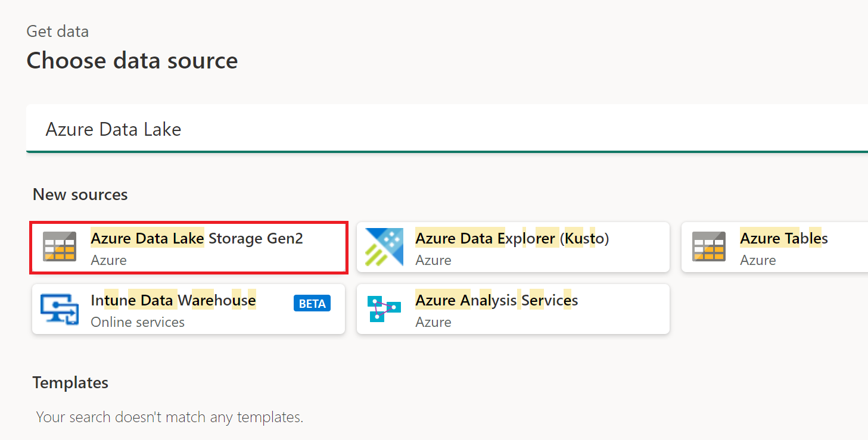Click the Azure Analysis Services icon

point(384,309)
